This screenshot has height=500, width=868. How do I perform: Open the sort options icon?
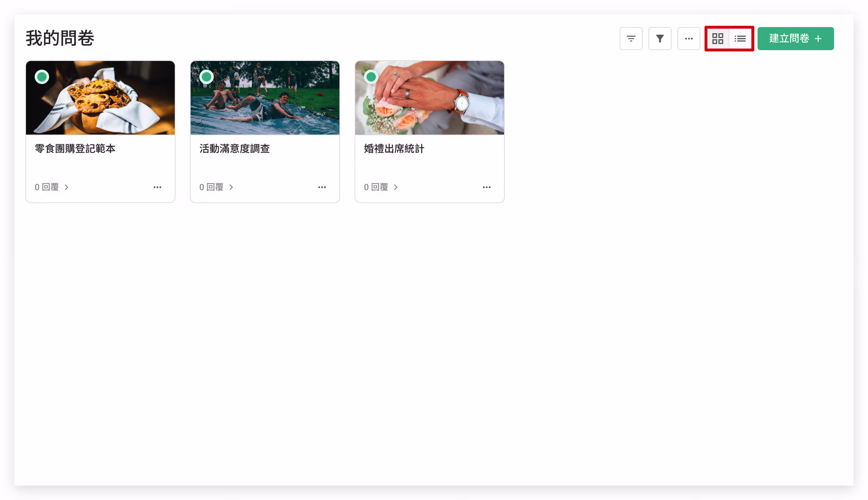coord(631,39)
